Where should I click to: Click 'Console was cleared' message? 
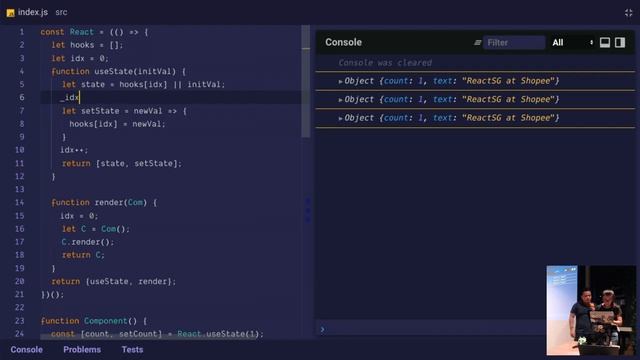385,63
